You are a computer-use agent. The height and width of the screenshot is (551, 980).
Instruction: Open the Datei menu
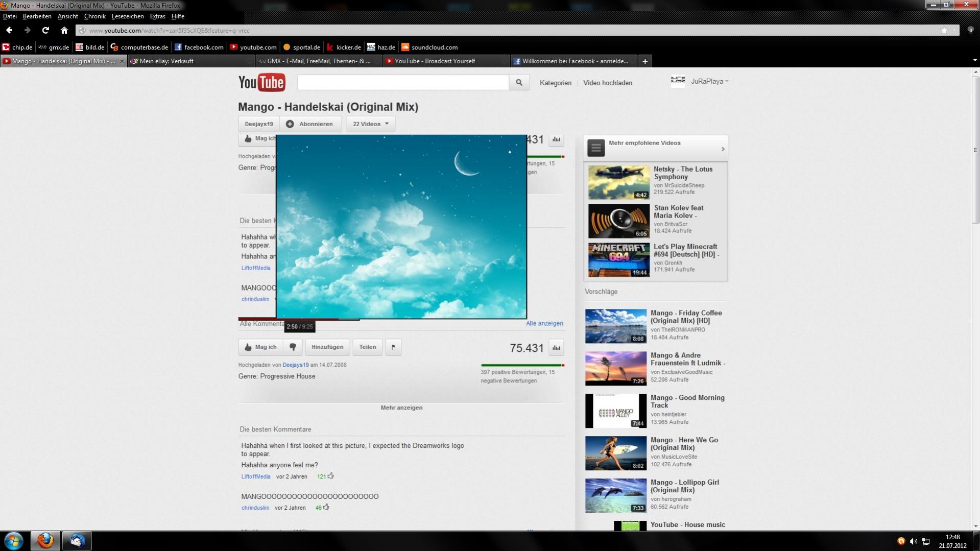tap(10, 16)
